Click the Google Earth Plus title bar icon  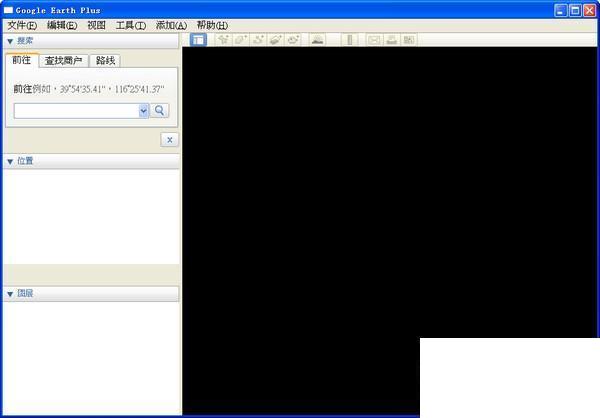coord(8,10)
